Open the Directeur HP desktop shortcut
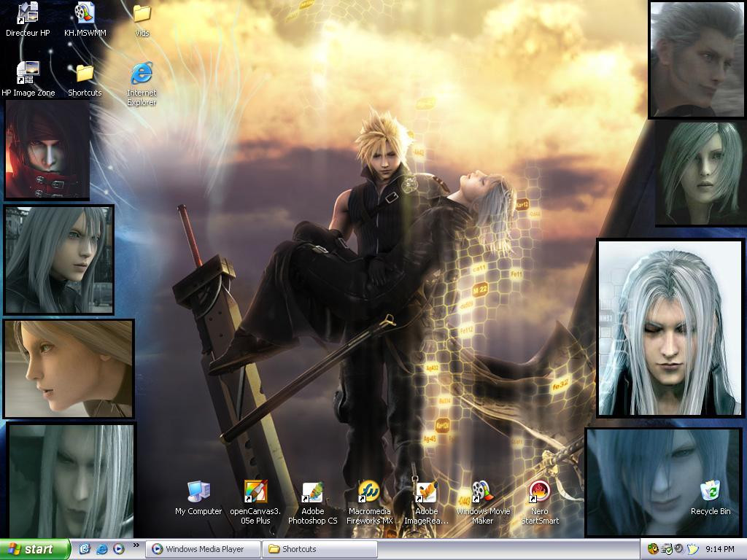The height and width of the screenshot is (560, 747). point(28,20)
